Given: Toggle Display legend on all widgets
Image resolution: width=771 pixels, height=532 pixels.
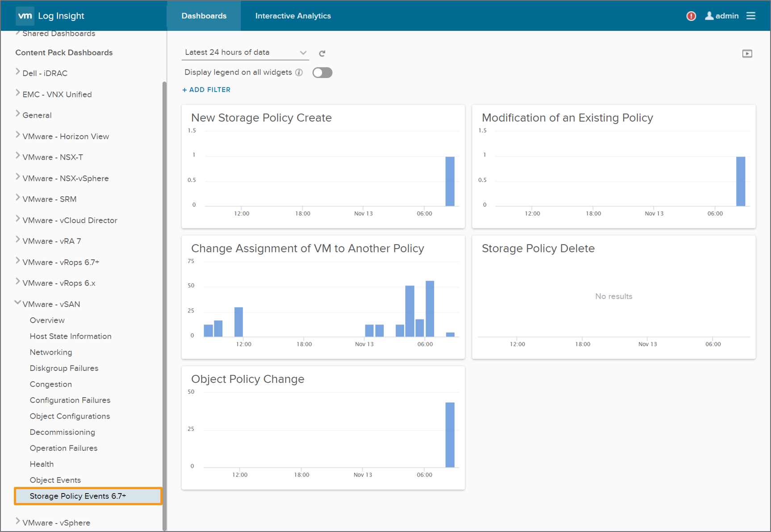Looking at the screenshot, I should tap(322, 72).
